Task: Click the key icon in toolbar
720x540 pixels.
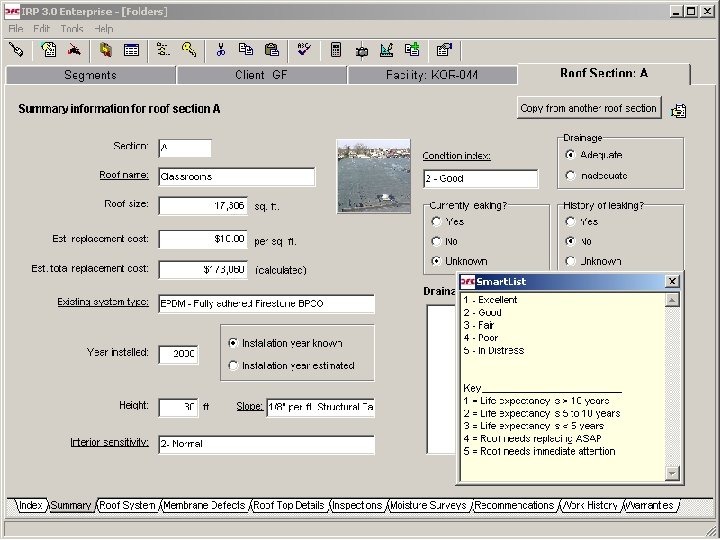Action: pyautogui.click(x=189, y=49)
